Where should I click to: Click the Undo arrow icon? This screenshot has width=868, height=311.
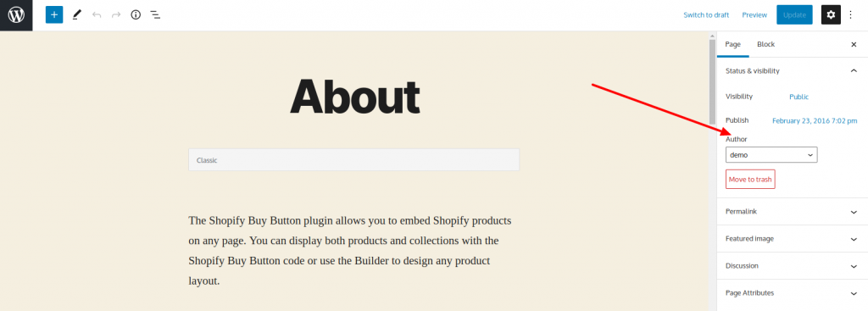[97, 15]
